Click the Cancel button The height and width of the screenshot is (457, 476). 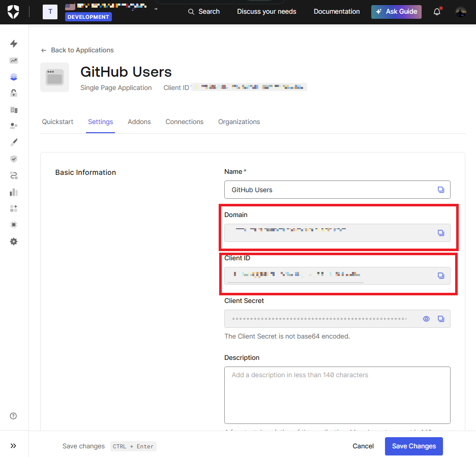pyautogui.click(x=363, y=446)
